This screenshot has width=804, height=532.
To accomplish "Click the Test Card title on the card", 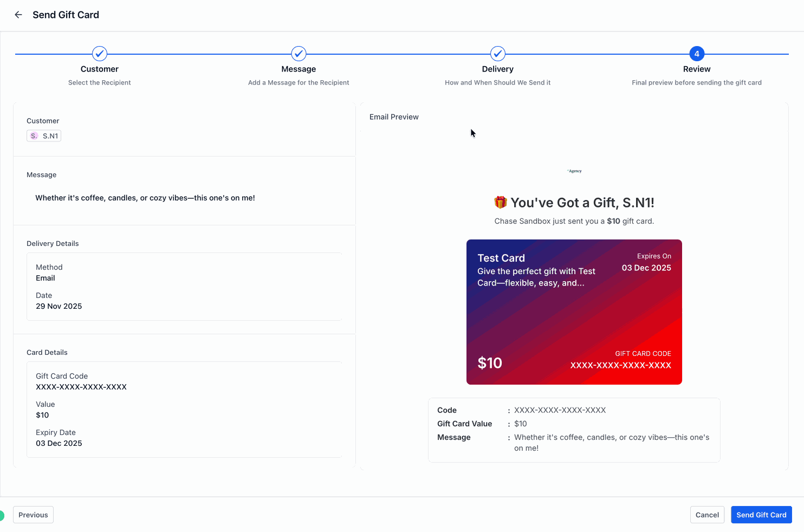I will coord(501,258).
